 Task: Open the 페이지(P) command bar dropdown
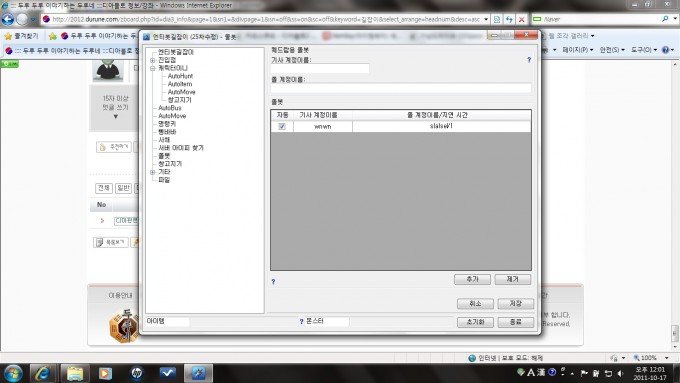point(578,50)
